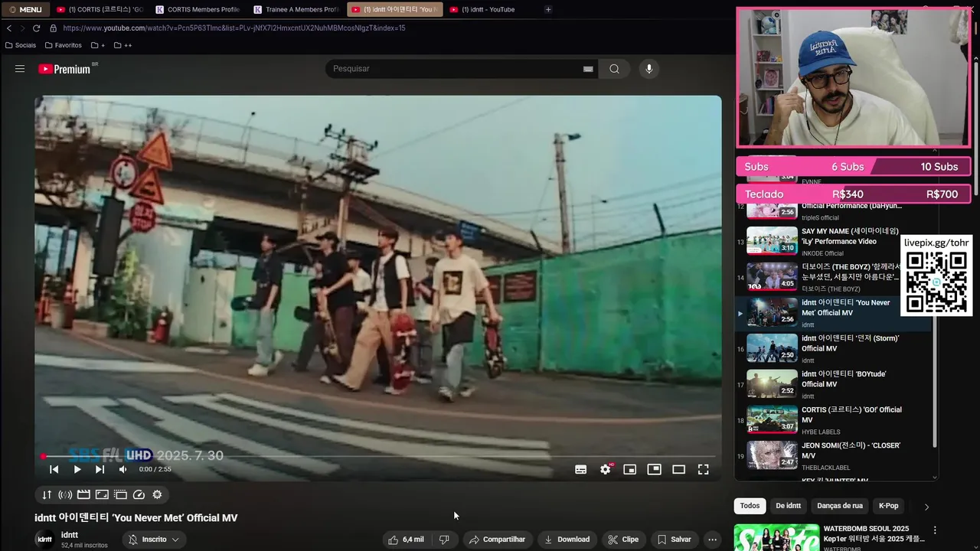Show more filter chips with right arrow
980x551 pixels.
click(x=926, y=507)
